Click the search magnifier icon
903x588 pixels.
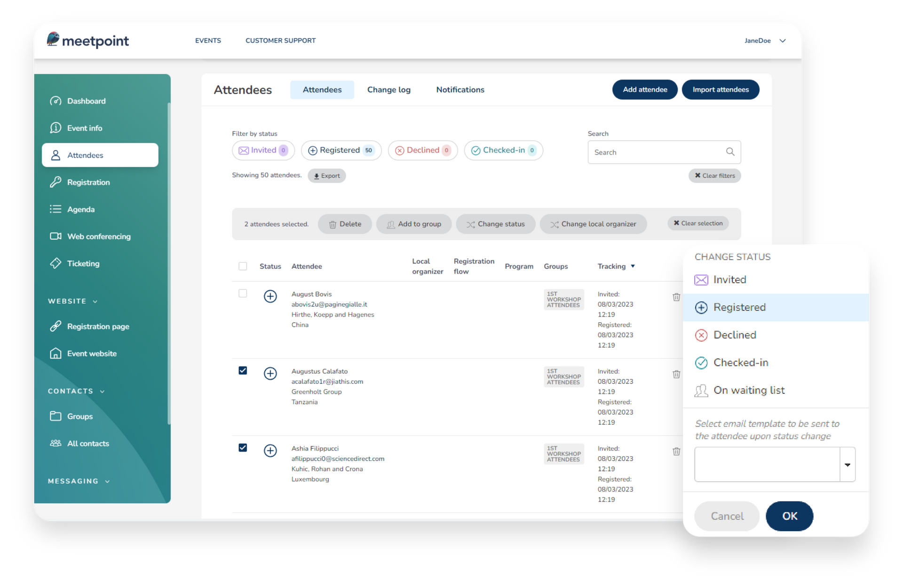click(x=730, y=152)
